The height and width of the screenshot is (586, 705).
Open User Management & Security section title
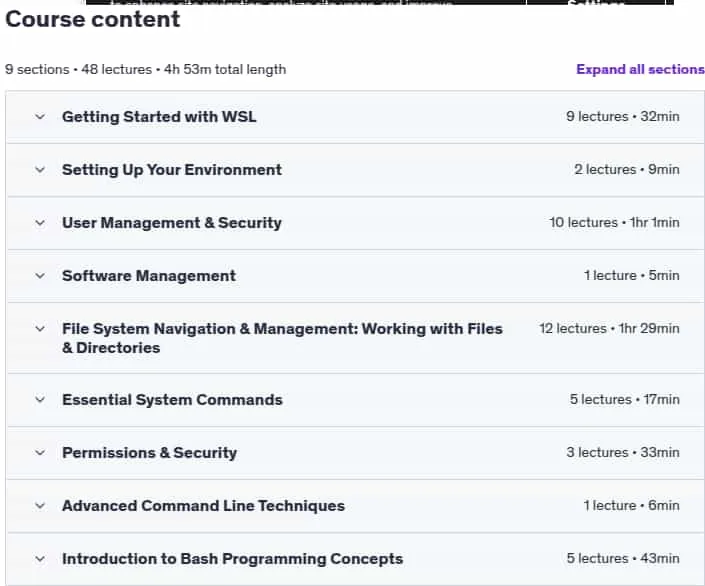(172, 223)
